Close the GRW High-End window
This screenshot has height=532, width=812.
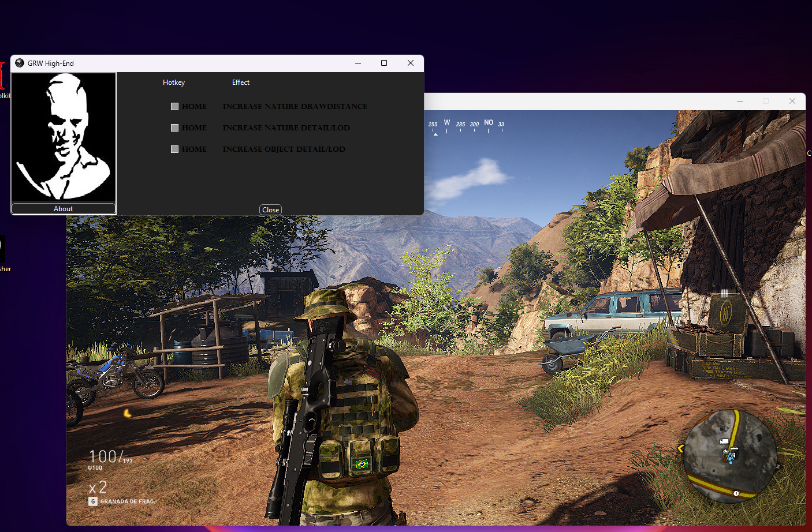click(x=411, y=63)
